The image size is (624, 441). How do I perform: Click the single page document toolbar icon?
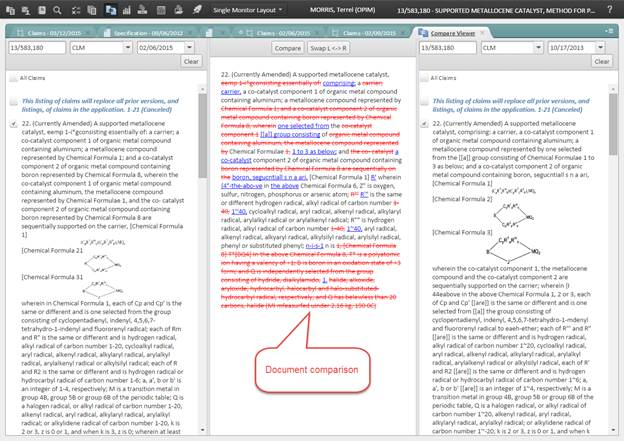coord(42,10)
